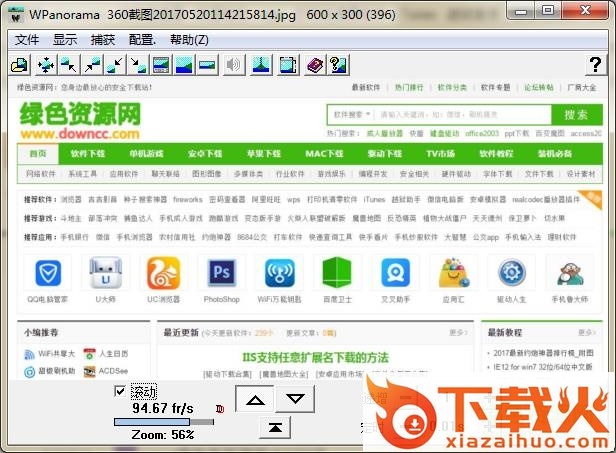This screenshot has width=616, height=453.
Task: Click the zipper picture toolbar icon
Action: click(x=261, y=65)
